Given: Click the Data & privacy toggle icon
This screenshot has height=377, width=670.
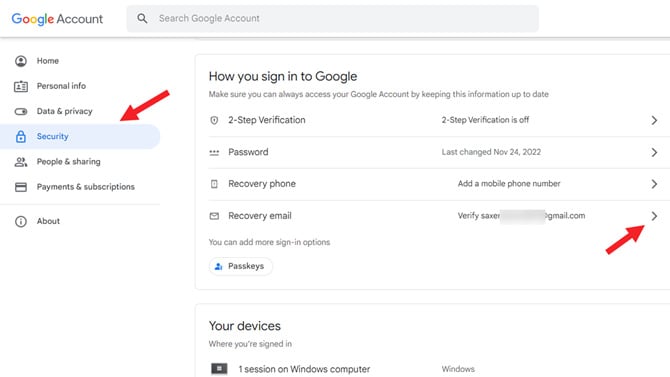Looking at the screenshot, I should (x=21, y=111).
